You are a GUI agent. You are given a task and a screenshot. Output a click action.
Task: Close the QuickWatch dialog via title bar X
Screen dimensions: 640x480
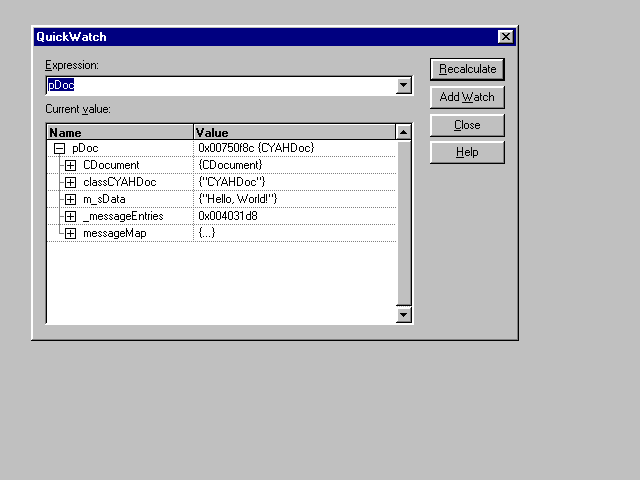(x=505, y=37)
